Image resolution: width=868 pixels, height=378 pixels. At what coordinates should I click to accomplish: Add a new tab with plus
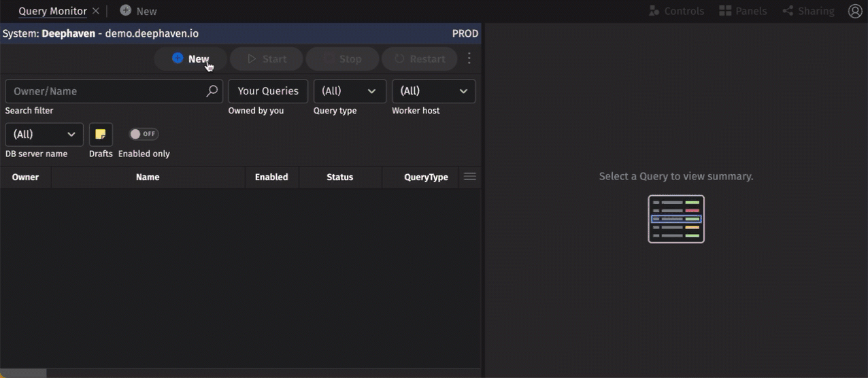(138, 11)
